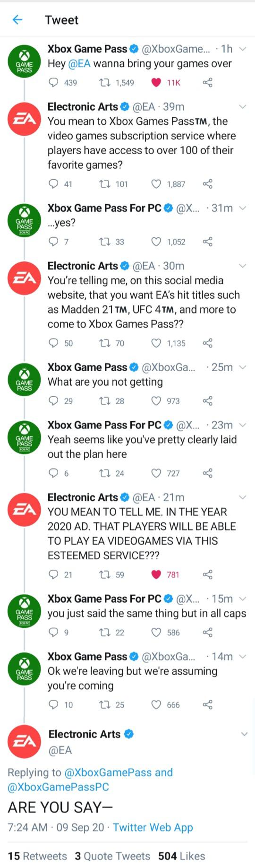
Task: Reply to "Hey @EA wanna bring your games over"
Action: click(54, 83)
